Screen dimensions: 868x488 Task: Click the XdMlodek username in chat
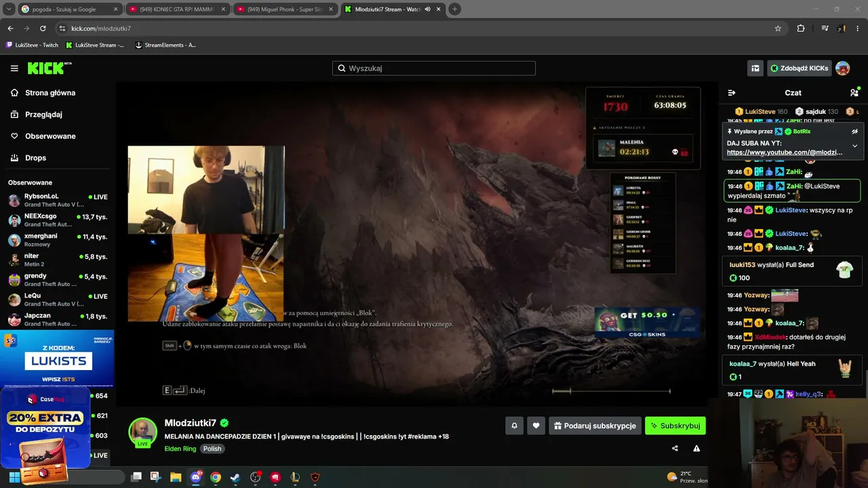[x=770, y=337]
